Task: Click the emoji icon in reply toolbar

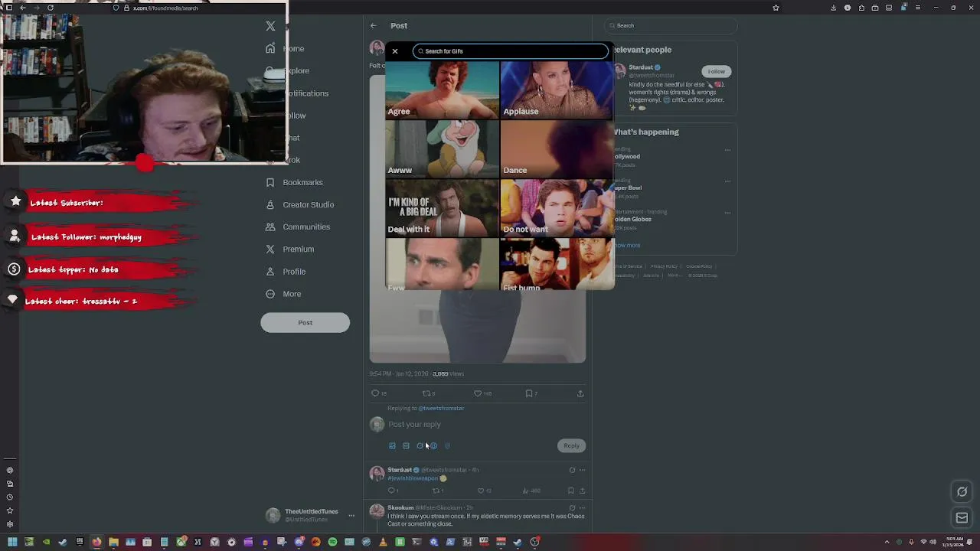Action: 433,445
